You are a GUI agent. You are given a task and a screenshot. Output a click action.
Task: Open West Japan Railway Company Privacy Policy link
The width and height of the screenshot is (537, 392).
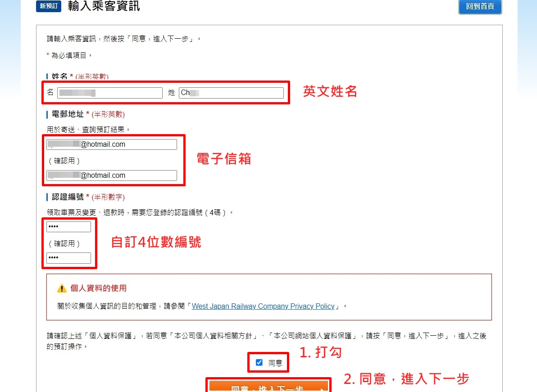263,306
